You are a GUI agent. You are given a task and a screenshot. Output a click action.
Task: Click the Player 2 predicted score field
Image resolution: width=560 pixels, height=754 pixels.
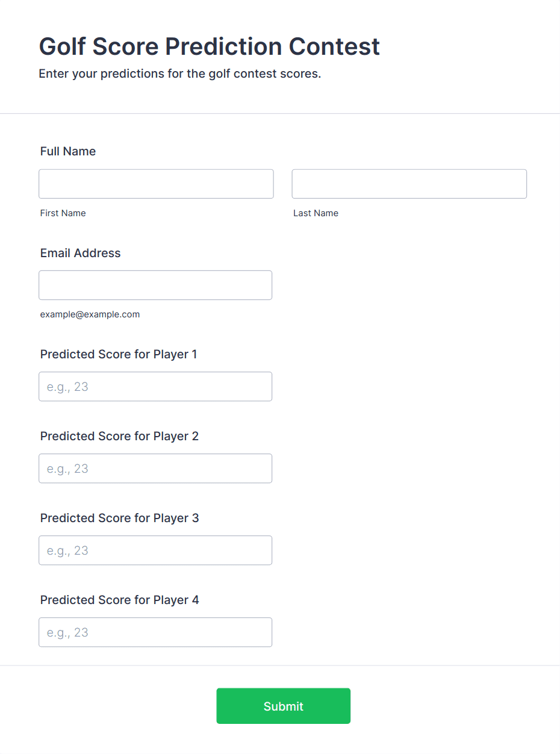click(155, 469)
